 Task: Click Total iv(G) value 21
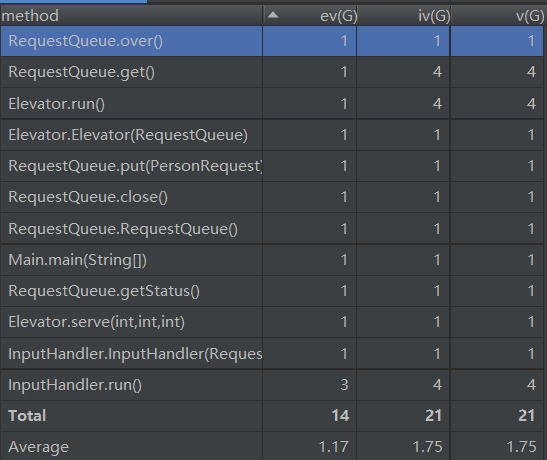pos(433,416)
